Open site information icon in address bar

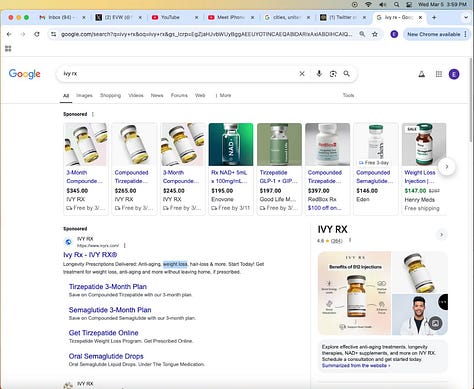coord(53,34)
